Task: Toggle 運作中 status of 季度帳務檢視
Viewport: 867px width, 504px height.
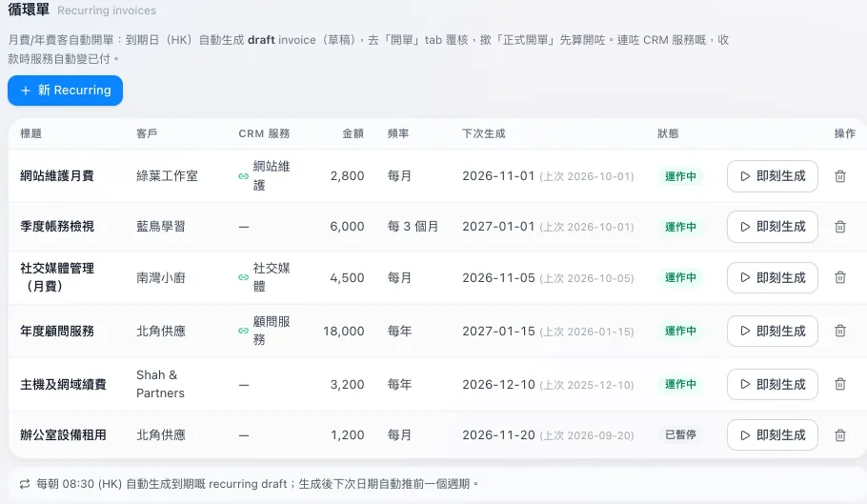Action: click(x=680, y=227)
